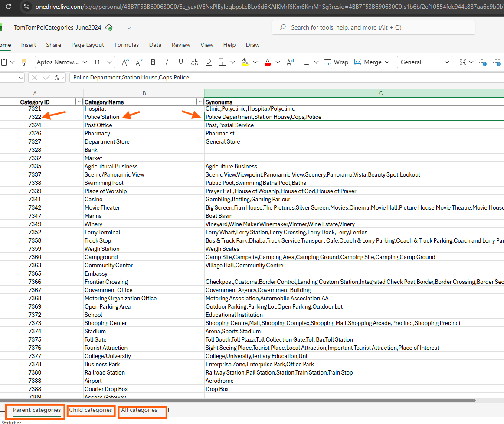504x424 pixels.
Task: Click the fx insert function icon
Action: point(57,78)
